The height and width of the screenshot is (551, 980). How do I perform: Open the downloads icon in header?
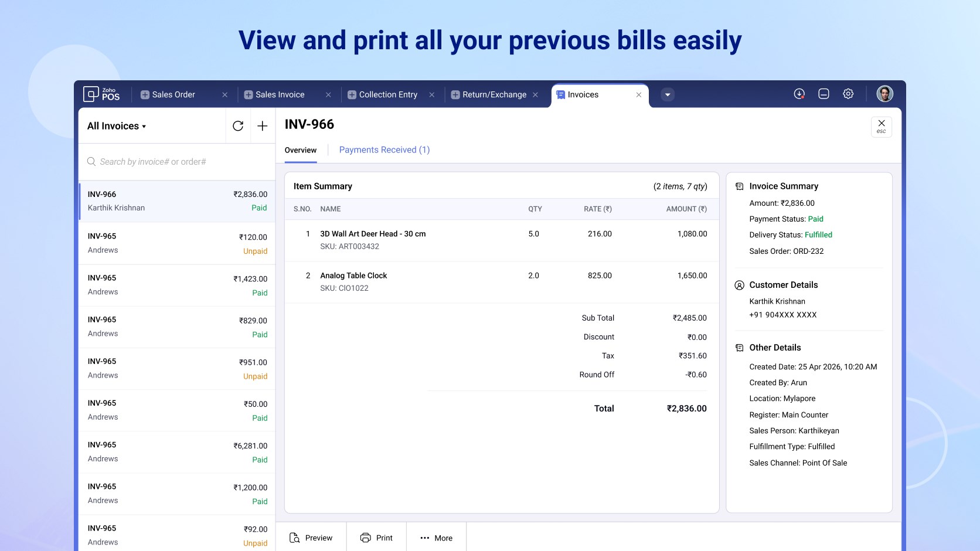point(799,94)
